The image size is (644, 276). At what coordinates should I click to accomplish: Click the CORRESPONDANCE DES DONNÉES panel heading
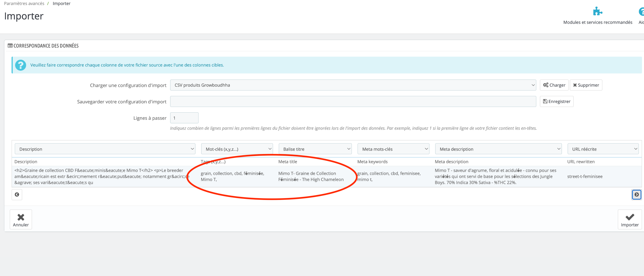[43, 46]
